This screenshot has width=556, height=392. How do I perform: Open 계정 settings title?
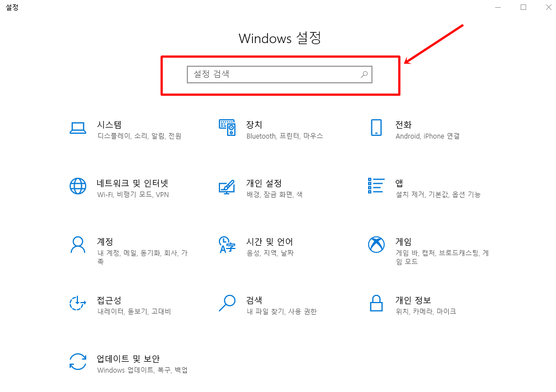[105, 241]
